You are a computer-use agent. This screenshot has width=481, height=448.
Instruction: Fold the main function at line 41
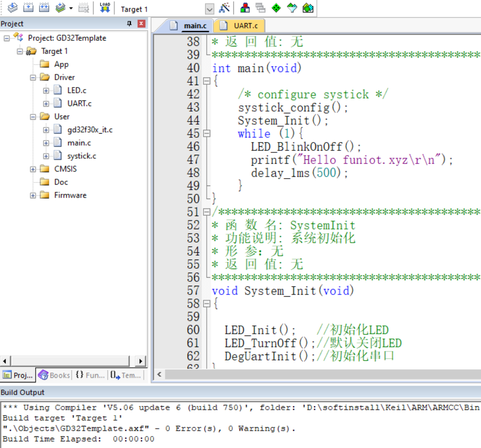[207, 81]
